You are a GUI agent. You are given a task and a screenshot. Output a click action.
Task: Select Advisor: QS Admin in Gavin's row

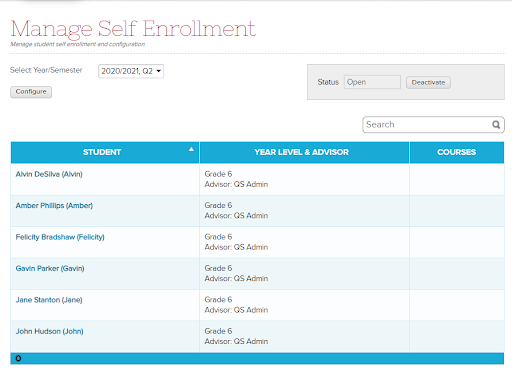[236, 278]
